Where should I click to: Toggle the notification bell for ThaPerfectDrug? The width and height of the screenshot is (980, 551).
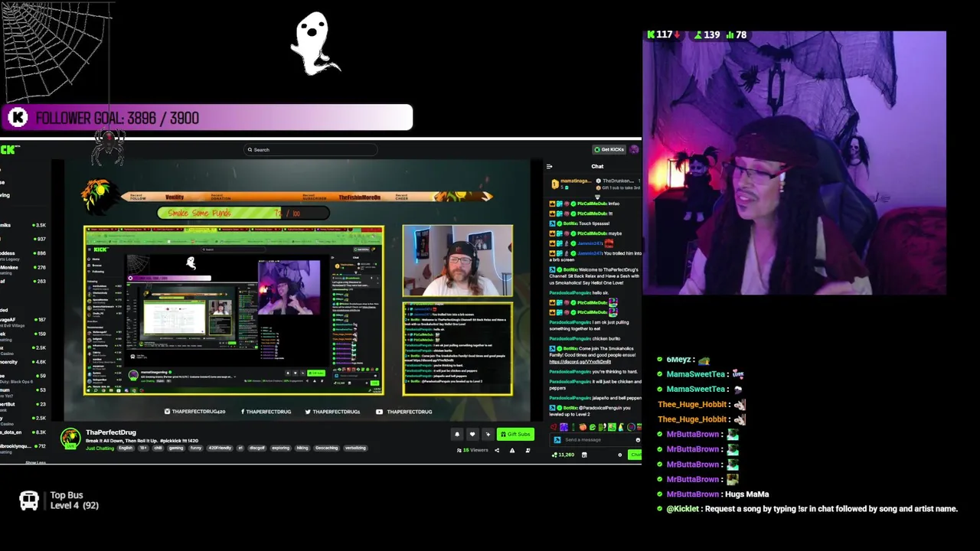[x=457, y=434]
